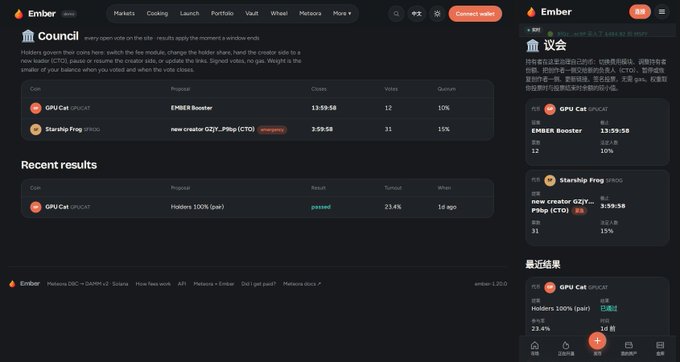Open the EMBER Booster proposal
The width and height of the screenshot is (680, 362).
coord(191,108)
